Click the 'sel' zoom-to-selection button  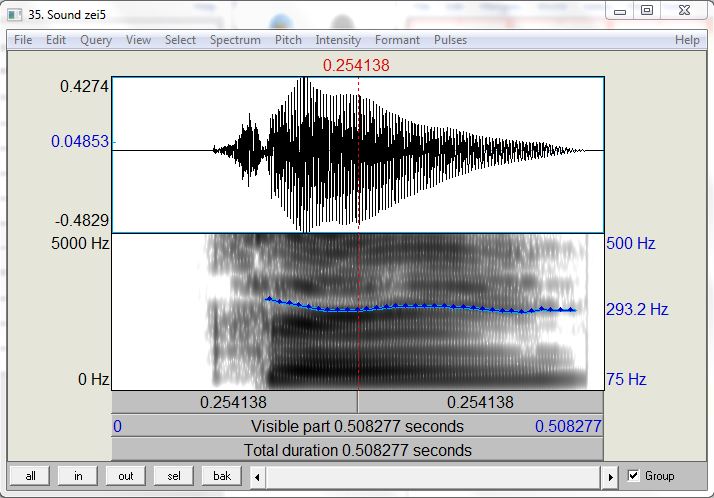point(173,476)
